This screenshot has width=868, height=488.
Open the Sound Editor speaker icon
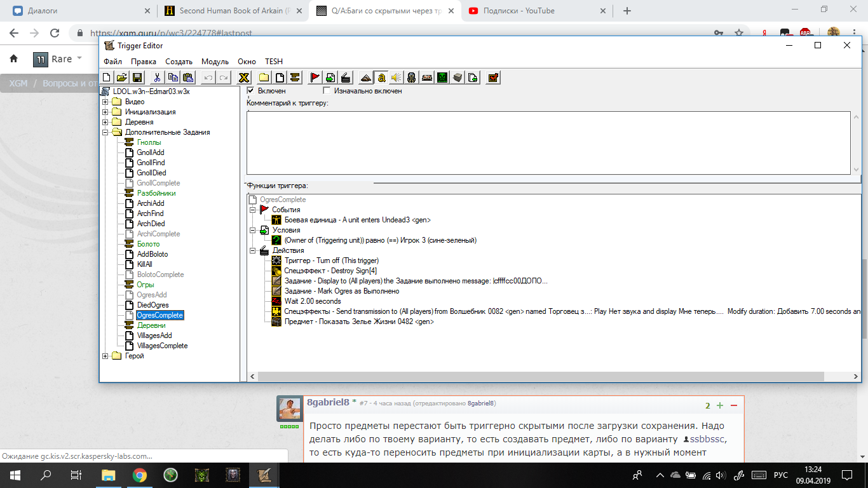coord(397,78)
